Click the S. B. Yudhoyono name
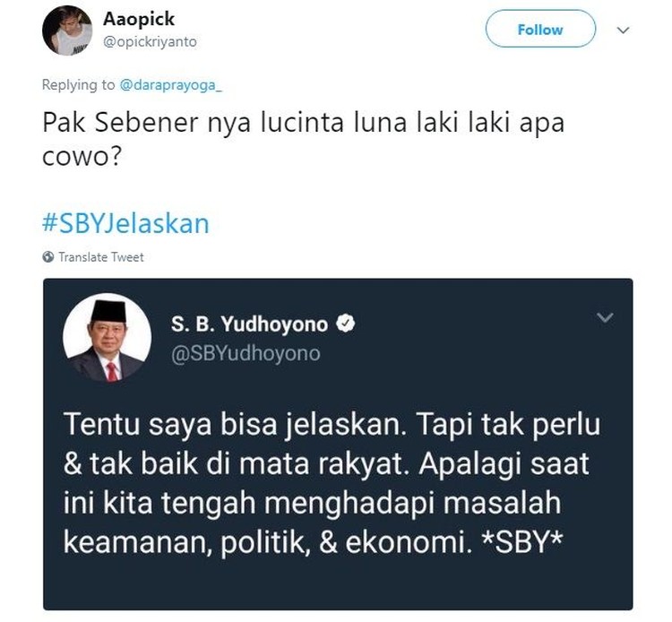 pos(249,324)
